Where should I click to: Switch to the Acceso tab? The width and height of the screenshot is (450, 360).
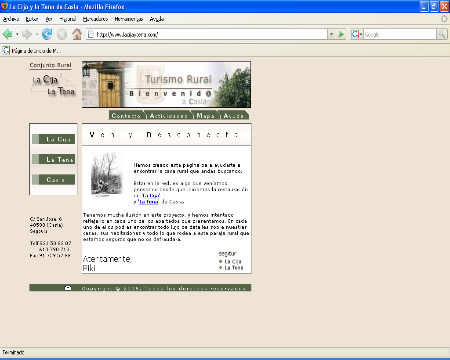click(234, 115)
